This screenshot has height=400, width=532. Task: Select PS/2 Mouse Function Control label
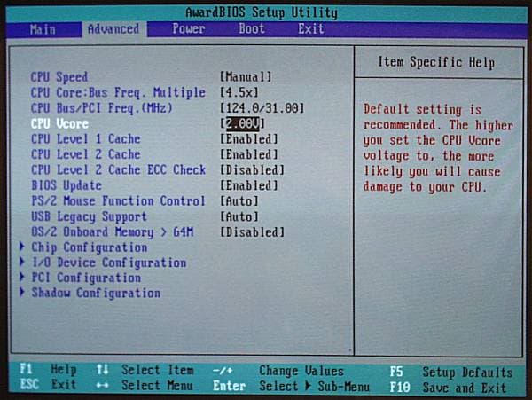point(119,201)
